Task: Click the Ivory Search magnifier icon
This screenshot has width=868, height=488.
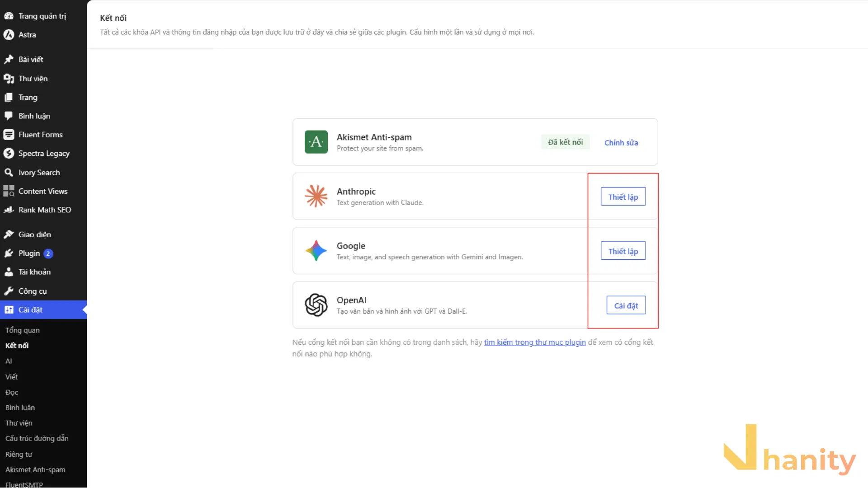Action: (9, 172)
